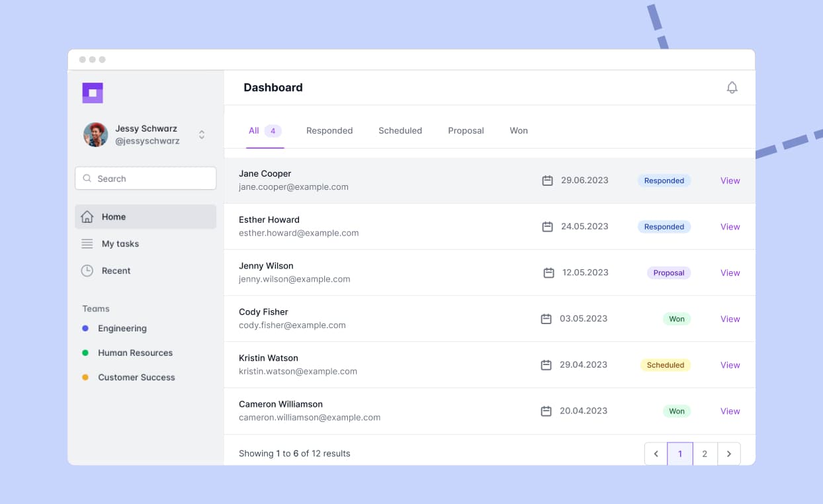Screen dimensions: 823x504
Task: Click calendar icon for Kristin Watson
Action: pos(546,365)
